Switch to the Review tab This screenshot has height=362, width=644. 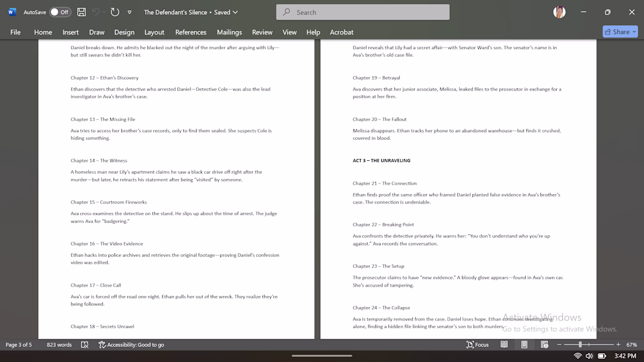[x=262, y=32]
